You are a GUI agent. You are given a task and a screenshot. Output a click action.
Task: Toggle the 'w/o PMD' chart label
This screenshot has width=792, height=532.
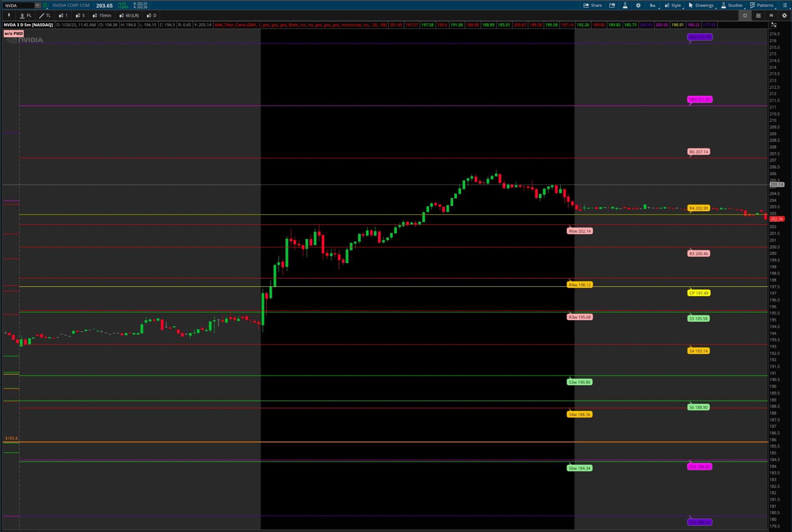tap(14, 33)
